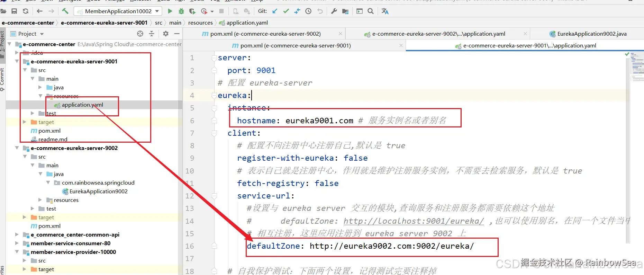Click the Open file toolbar icon
Screen dimensions: 644x275
point(3,11)
